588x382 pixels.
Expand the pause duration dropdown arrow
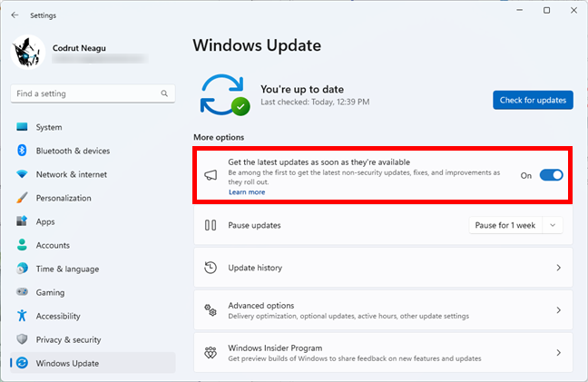pyautogui.click(x=553, y=225)
